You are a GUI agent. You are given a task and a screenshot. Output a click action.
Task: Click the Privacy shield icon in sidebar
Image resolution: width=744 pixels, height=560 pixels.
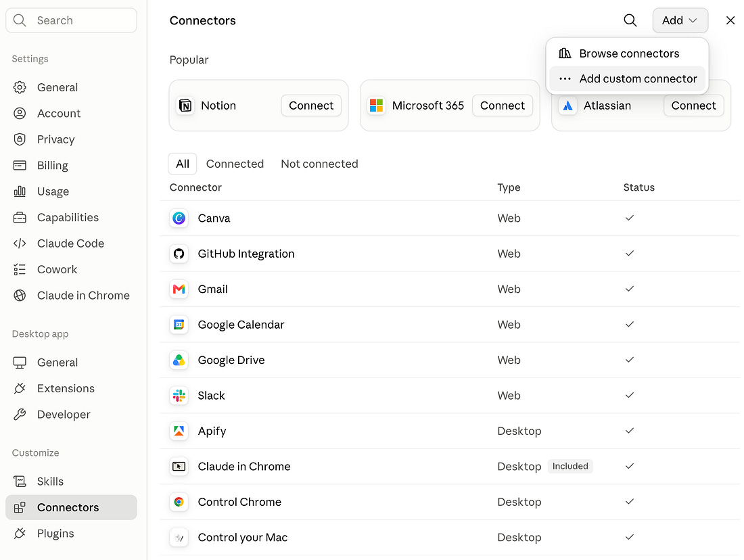pyautogui.click(x=20, y=139)
